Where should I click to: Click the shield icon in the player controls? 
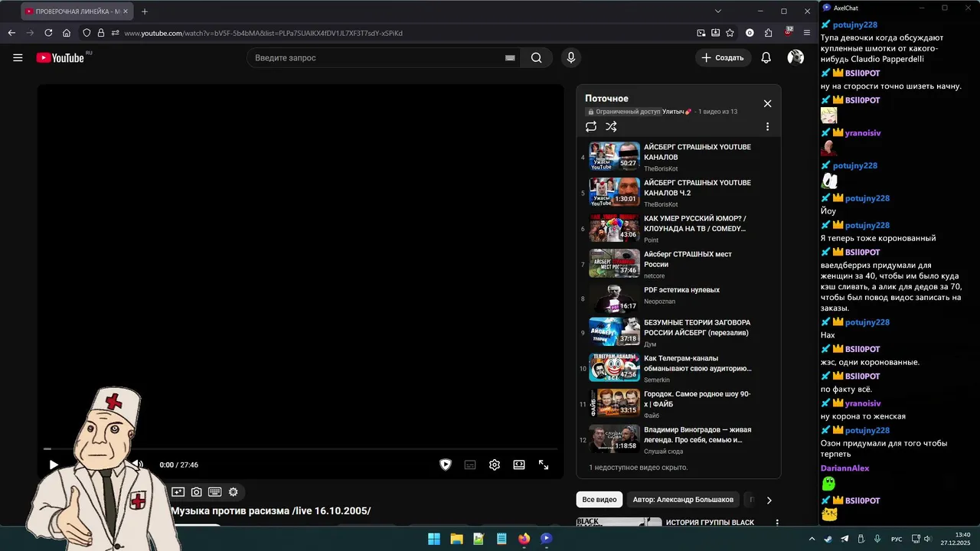(446, 465)
